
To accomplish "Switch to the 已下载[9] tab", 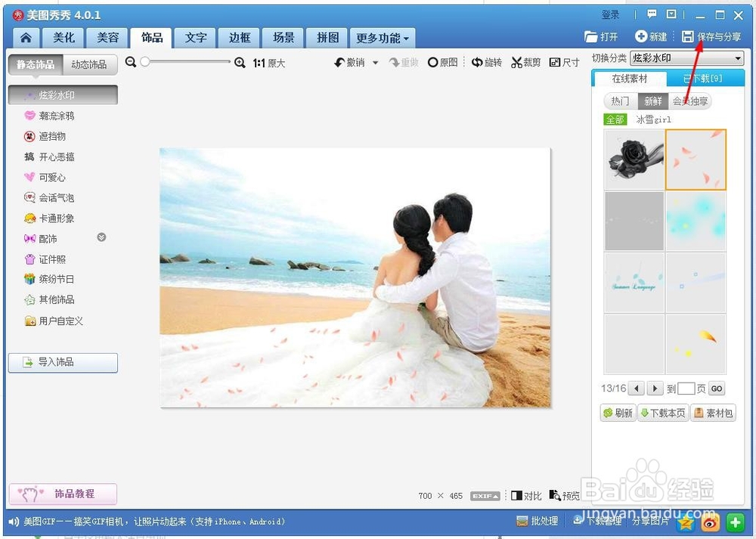I will point(702,79).
